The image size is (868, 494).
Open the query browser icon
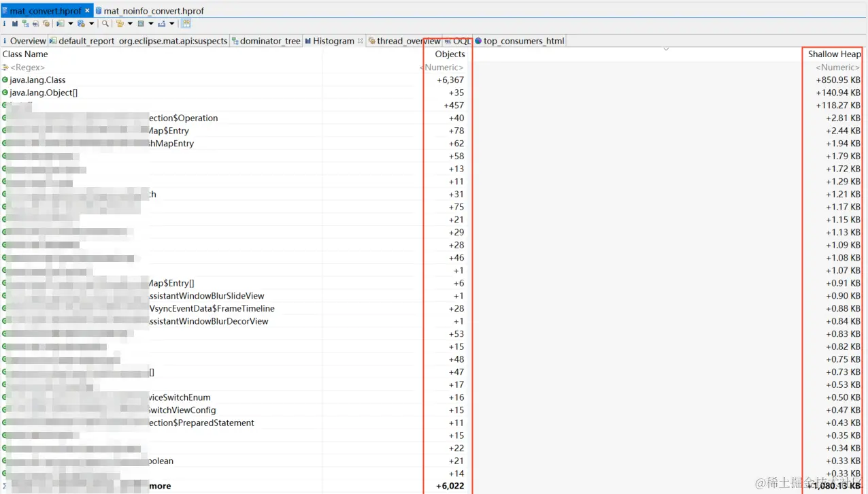81,23
